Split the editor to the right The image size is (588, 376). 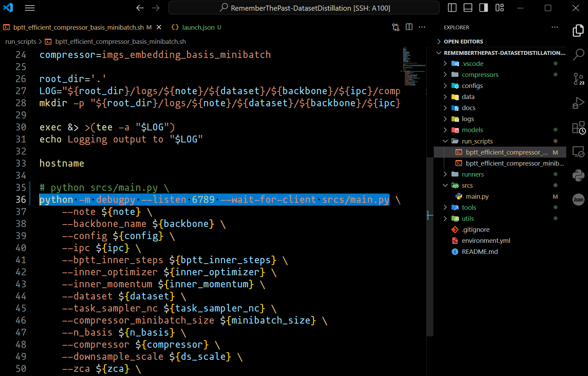click(409, 27)
